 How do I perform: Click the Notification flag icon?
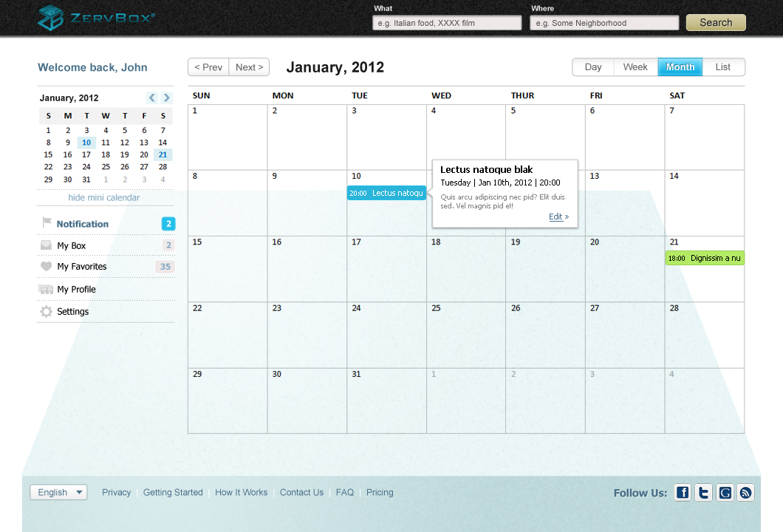(x=47, y=223)
